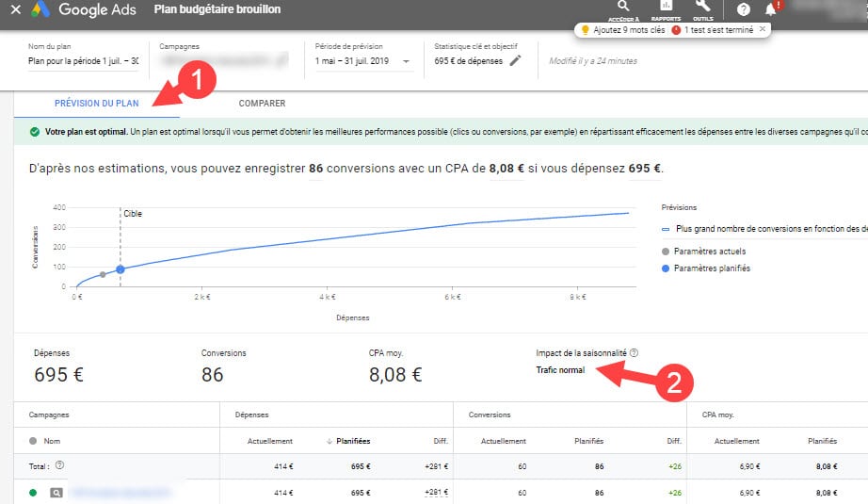Open the help question mark icon
The image size is (868, 504).
[744, 9]
